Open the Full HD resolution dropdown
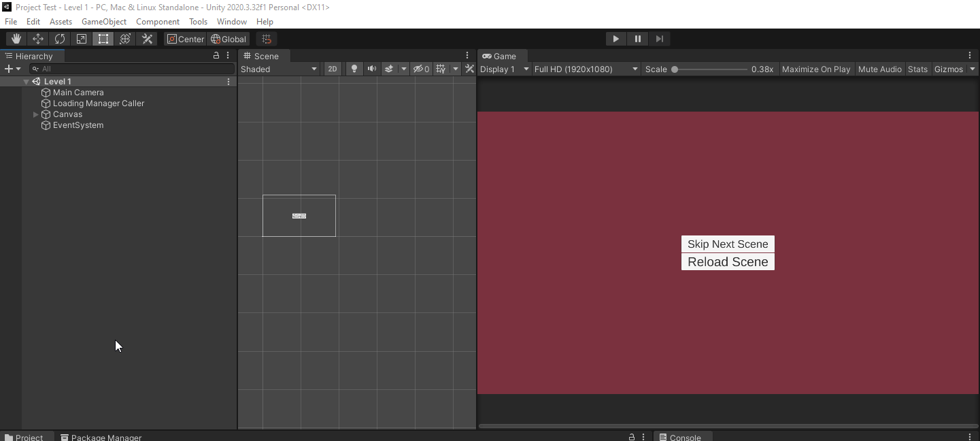The width and height of the screenshot is (980, 441). point(586,69)
